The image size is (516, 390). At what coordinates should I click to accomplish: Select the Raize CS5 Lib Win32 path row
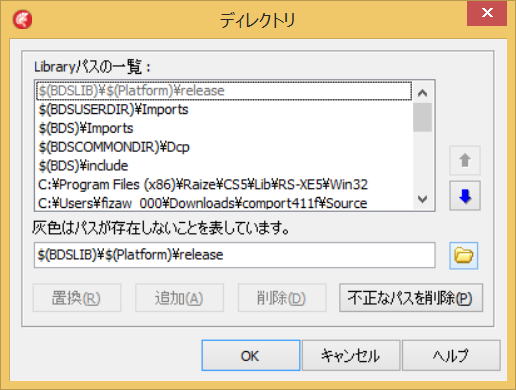click(x=224, y=184)
